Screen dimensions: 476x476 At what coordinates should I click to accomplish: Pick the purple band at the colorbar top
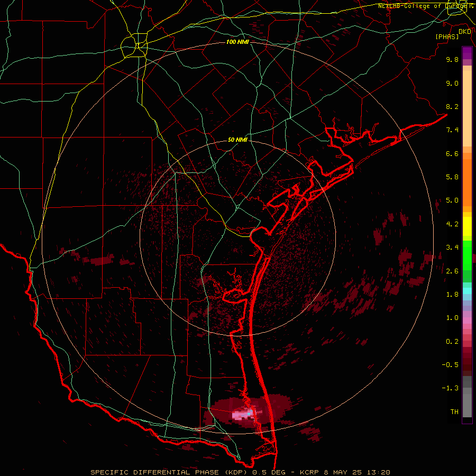click(x=467, y=53)
